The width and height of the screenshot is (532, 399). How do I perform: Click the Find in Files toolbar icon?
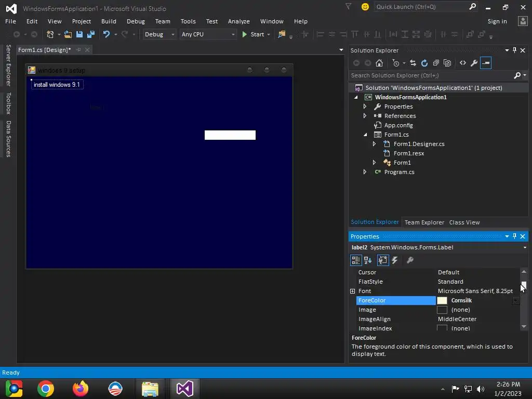282,34
